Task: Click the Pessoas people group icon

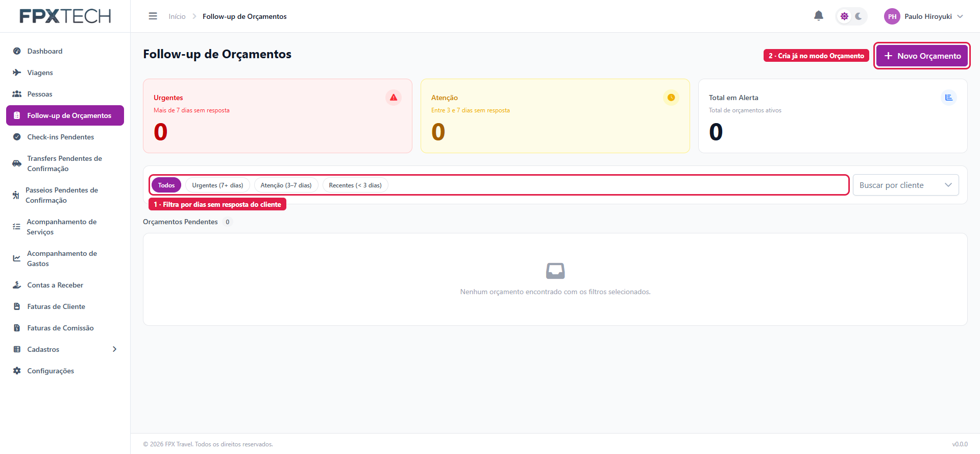Action: click(17, 94)
